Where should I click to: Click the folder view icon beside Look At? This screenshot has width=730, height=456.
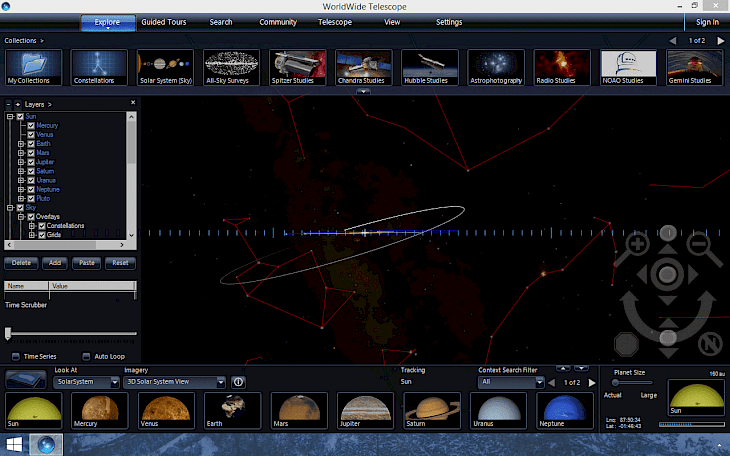point(26,379)
